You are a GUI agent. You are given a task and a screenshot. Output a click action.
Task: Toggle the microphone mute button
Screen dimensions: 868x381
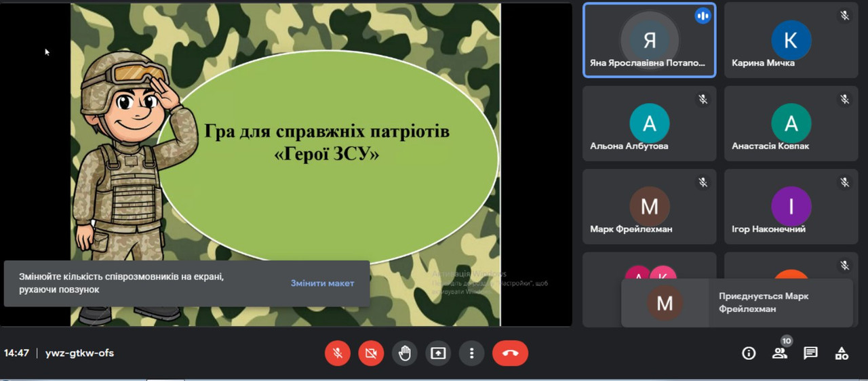coord(338,353)
